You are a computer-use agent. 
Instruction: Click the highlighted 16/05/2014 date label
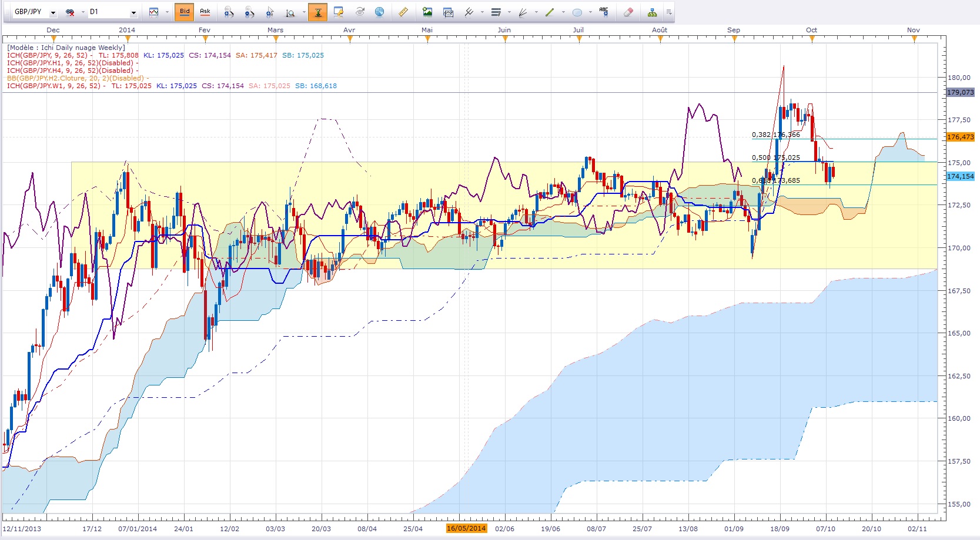(467, 528)
